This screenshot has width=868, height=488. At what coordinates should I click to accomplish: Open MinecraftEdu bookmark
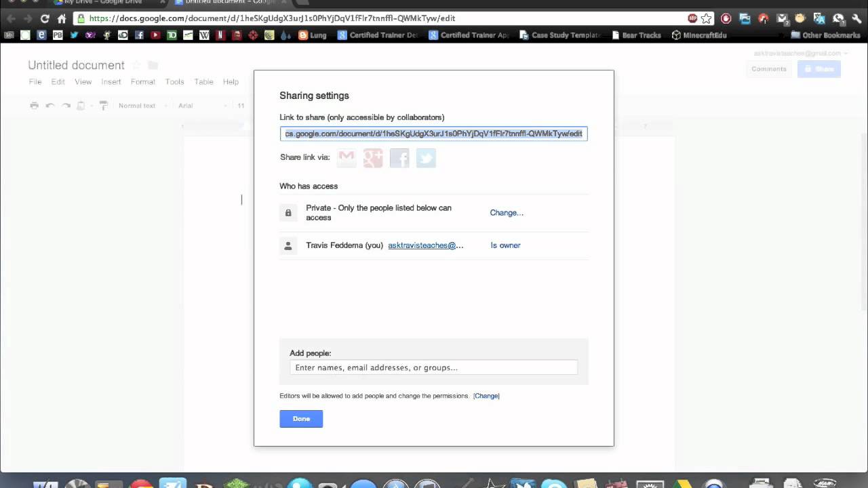(701, 35)
